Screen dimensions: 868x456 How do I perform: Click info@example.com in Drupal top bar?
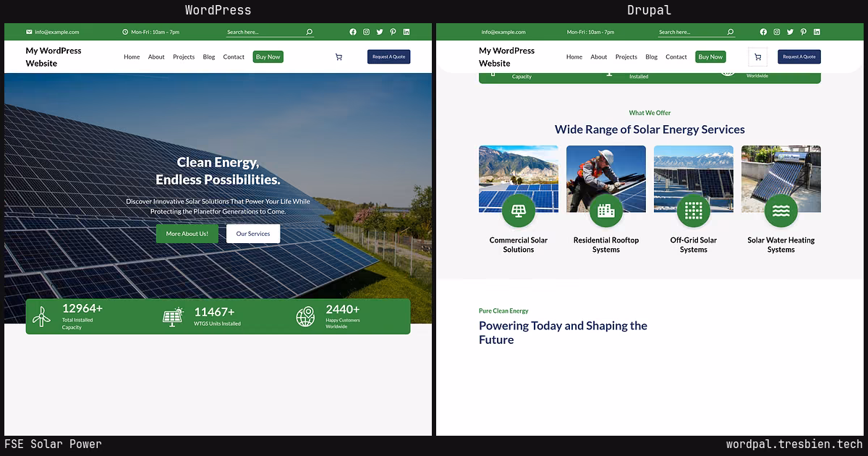[503, 32]
